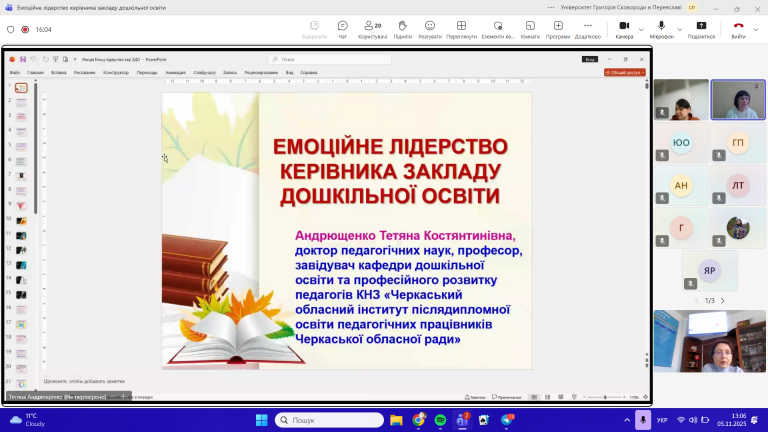The height and width of the screenshot is (432, 768).
Task: Select participant tile with initials ЮО
Action: [x=682, y=142]
